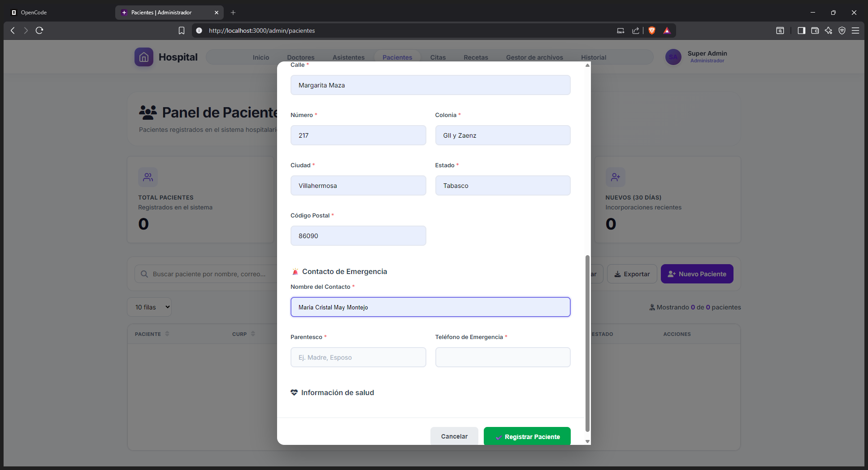Click the Calle field with Margarita Maza

pyautogui.click(x=430, y=85)
